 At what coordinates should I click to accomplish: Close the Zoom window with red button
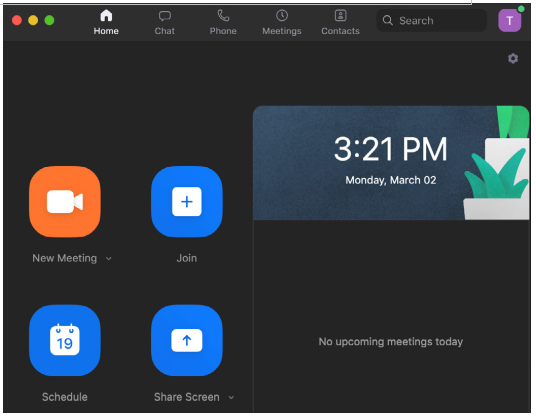click(17, 21)
